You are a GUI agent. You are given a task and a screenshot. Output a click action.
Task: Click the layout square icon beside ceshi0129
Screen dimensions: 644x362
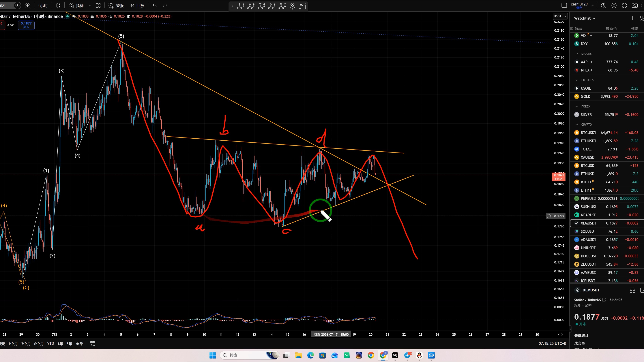[564, 5]
